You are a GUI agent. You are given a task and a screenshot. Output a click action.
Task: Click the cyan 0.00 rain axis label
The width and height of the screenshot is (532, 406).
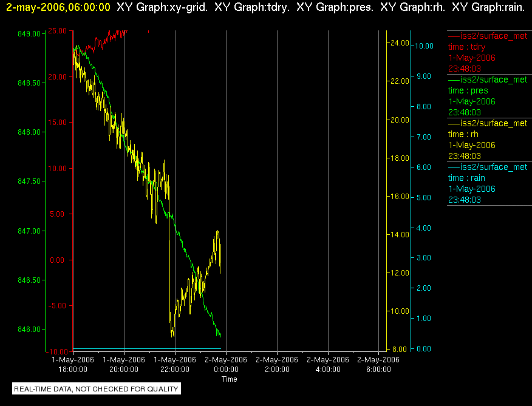click(423, 349)
